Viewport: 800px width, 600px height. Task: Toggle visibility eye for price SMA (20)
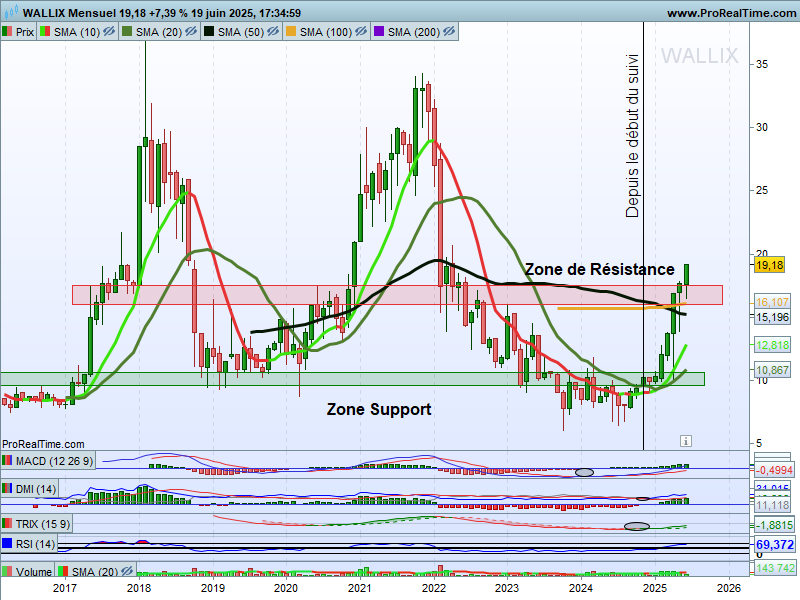point(191,32)
